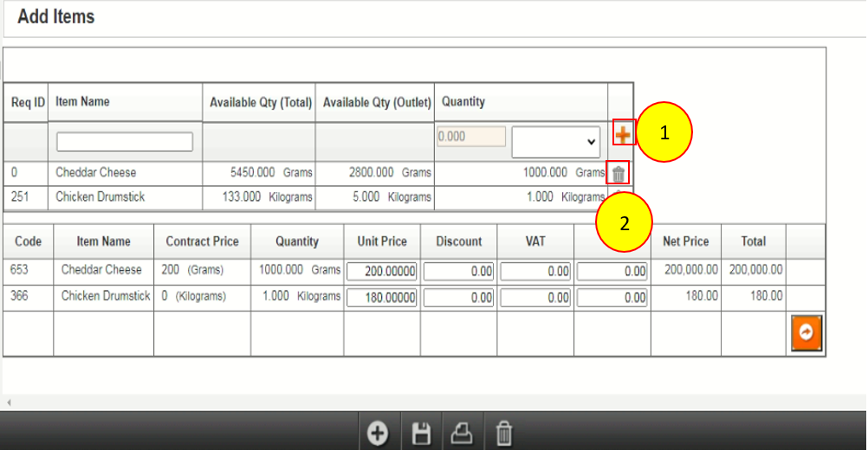Save using the floppy disk icon
The height and width of the screenshot is (450, 868).
tap(422, 433)
